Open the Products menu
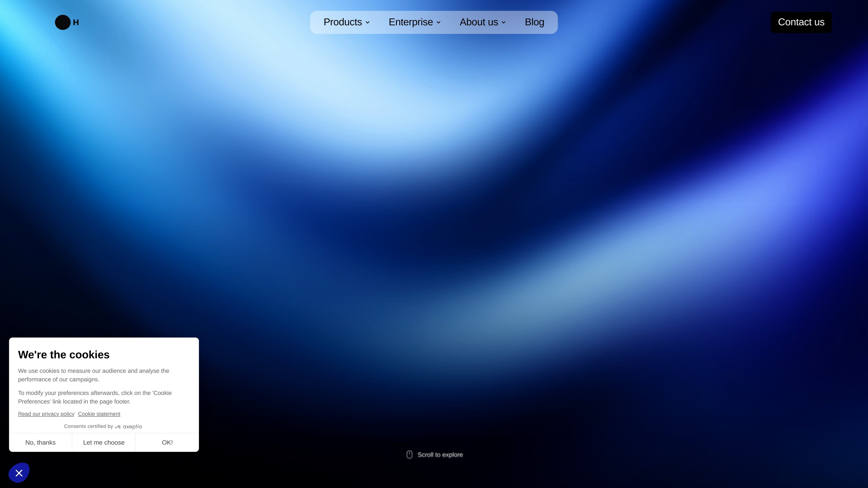Viewport: 868px width, 488px height. [x=346, y=22]
